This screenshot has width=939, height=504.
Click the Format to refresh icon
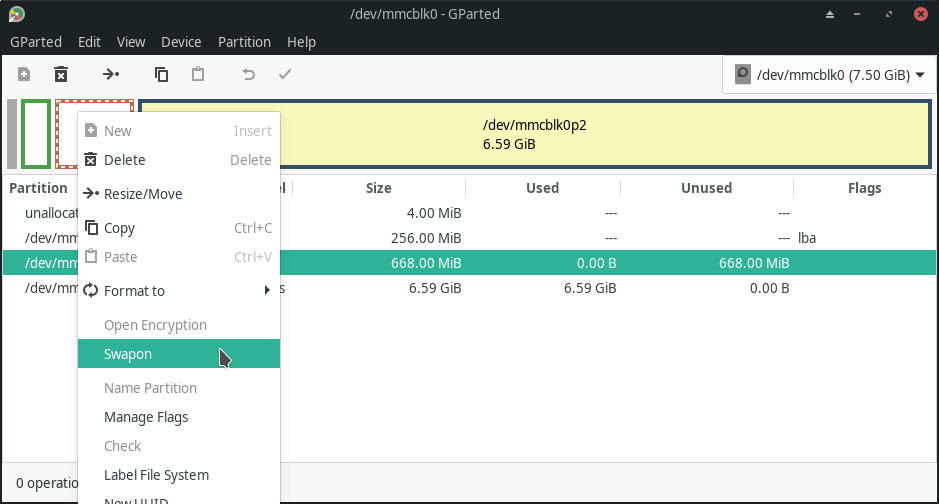[x=90, y=290]
